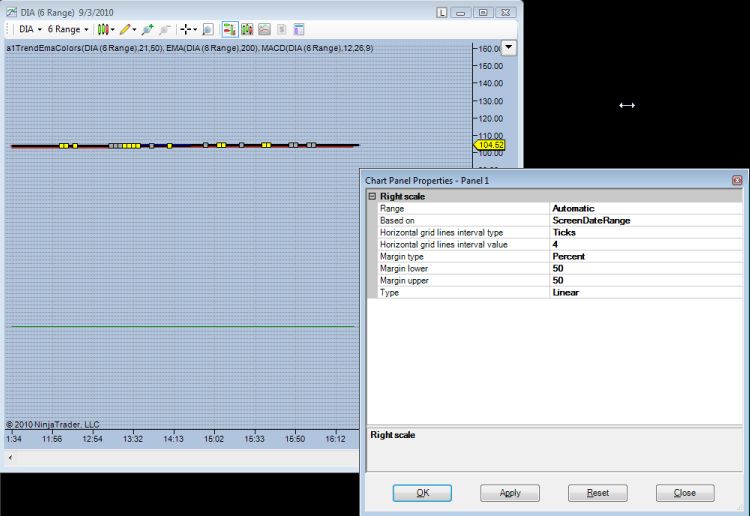Image resolution: width=750 pixels, height=516 pixels.
Task: Click the Reset button
Action: click(598, 493)
